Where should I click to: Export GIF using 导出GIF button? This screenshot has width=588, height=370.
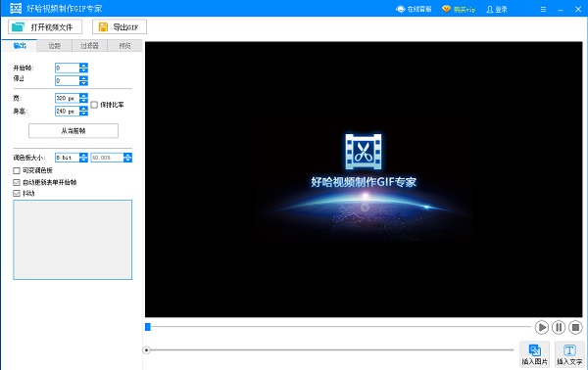120,27
